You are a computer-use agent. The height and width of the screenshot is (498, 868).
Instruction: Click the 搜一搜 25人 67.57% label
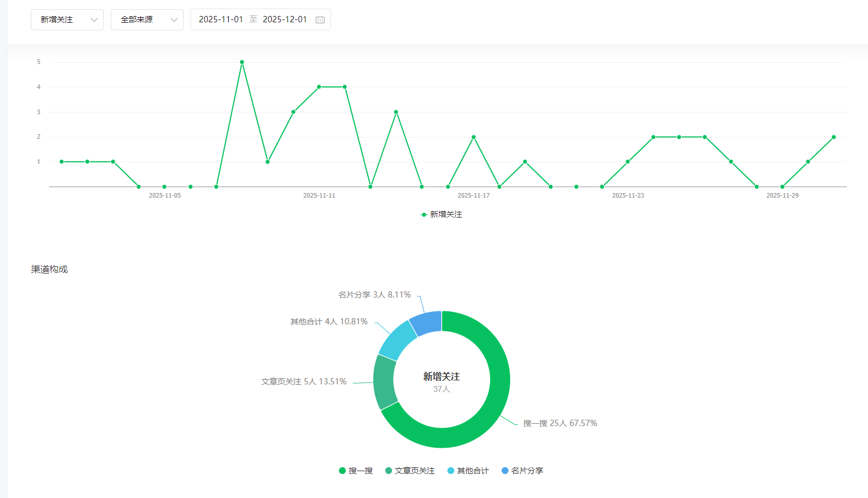[x=560, y=423]
